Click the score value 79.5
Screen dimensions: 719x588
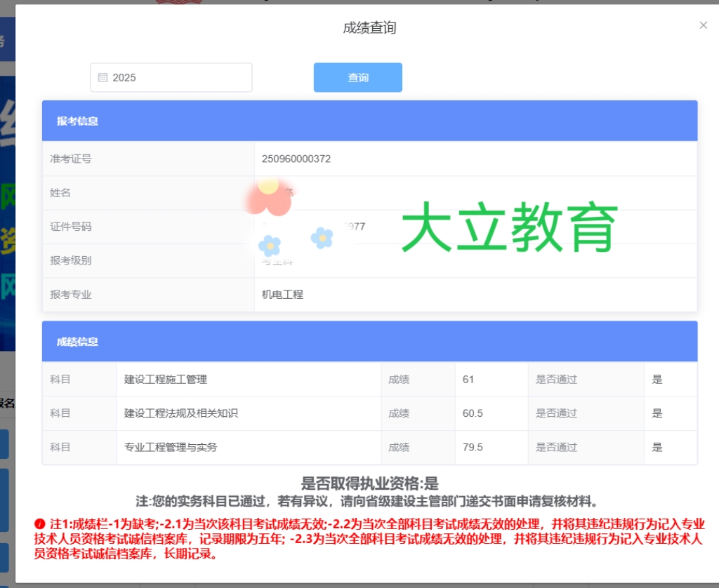pos(473,447)
